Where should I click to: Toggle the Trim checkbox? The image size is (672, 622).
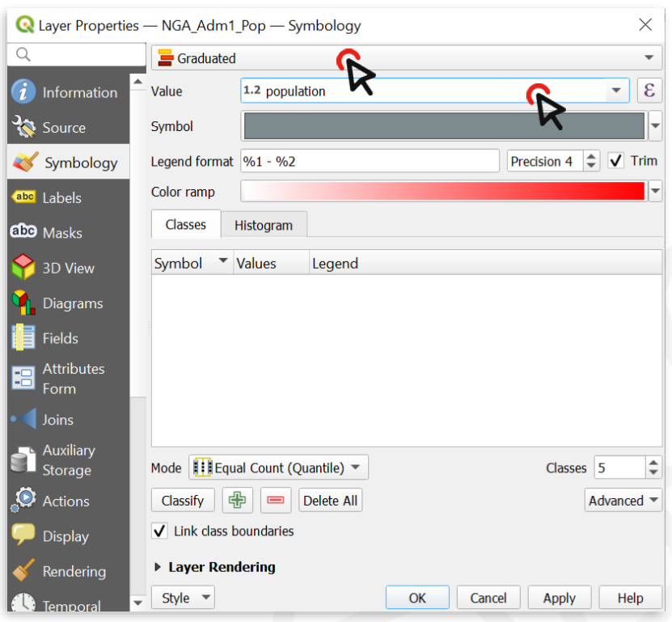pyautogui.click(x=616, y=161)
